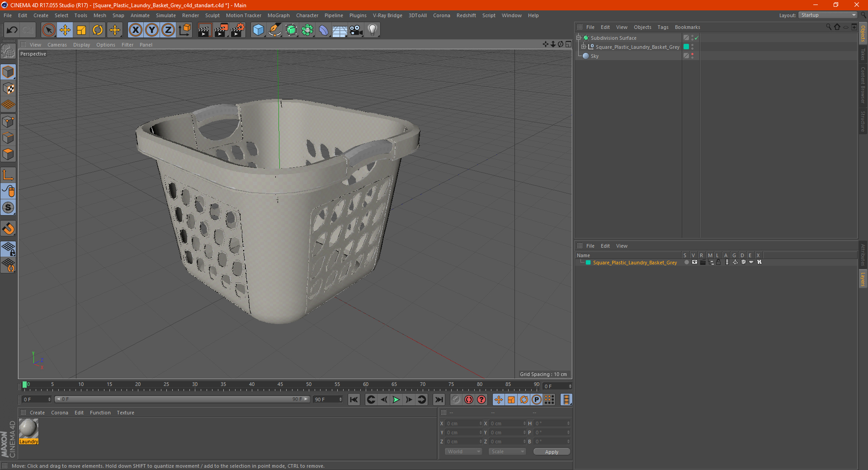This screenshot has width=868, height=470.
Task: Click the Light bulb icon
Action: tap(372, 30)
